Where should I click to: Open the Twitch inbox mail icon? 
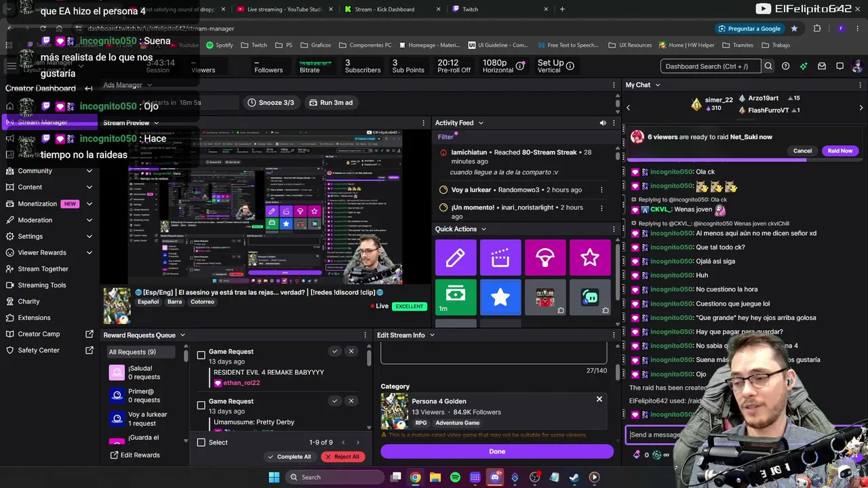[822, 66]
